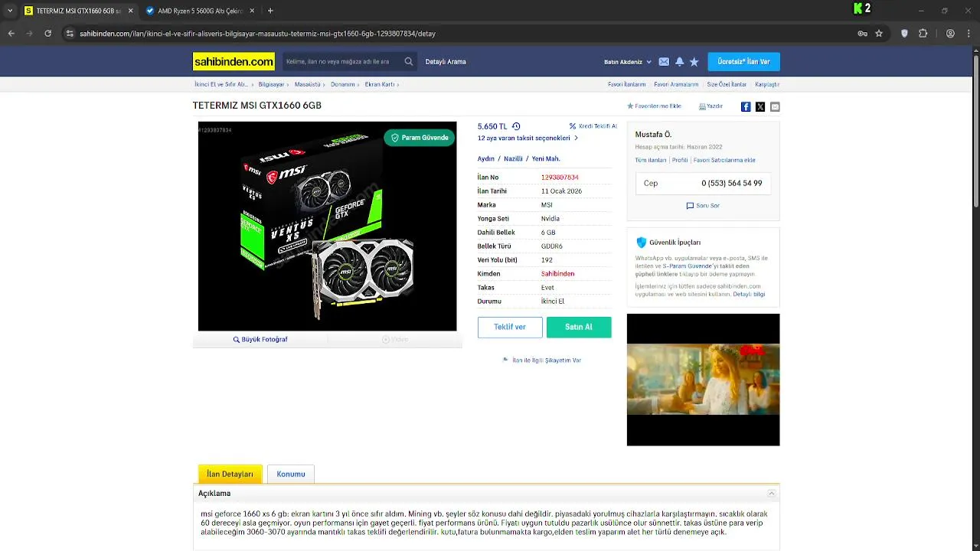Image resolution: width=980 pixels, height=551 pixels.
Task: Open messages envelope icon in header
Action: tap(664, 62)
